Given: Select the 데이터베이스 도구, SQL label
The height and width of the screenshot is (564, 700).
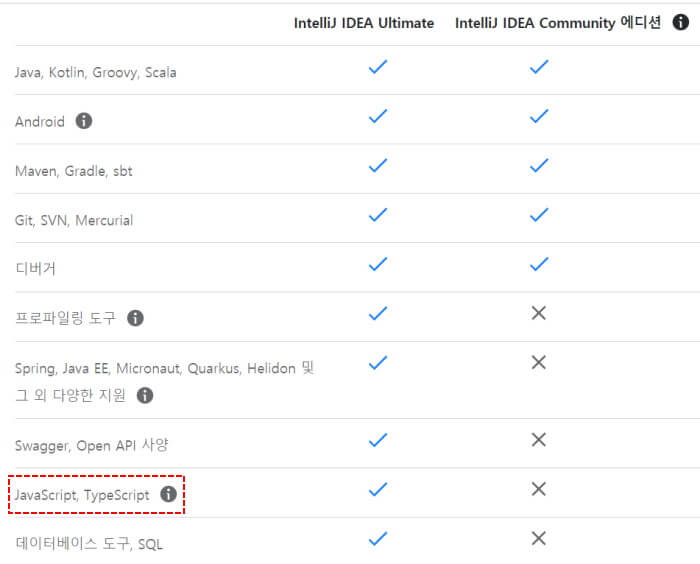Looking at the screenshot, I should 89,544.
